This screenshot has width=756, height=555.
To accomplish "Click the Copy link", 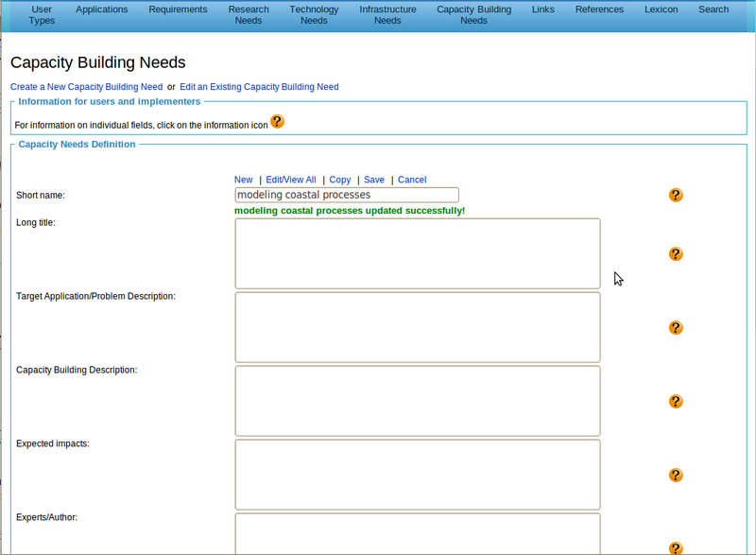I will pos(340,180).
